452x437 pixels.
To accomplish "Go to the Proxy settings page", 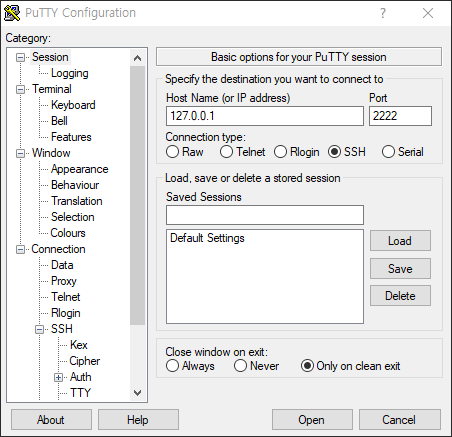I will tap(64, 281).
